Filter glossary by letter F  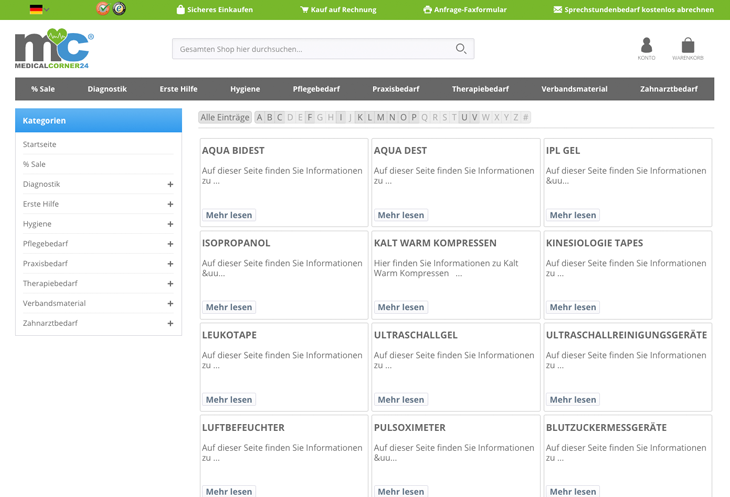(310, 117)
